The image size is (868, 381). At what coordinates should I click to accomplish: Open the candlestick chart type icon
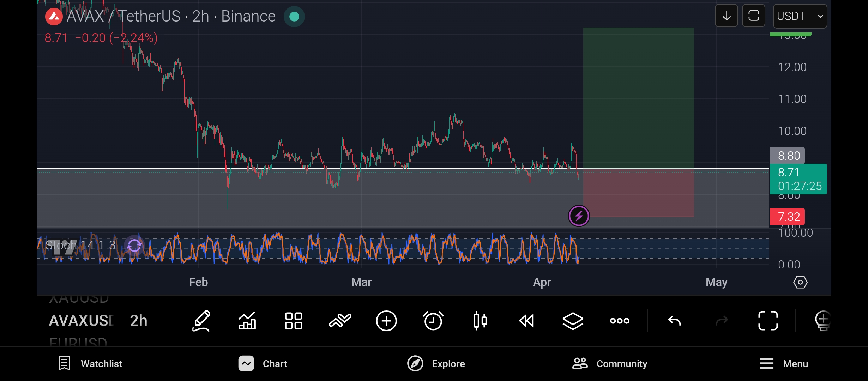point(480,321)
